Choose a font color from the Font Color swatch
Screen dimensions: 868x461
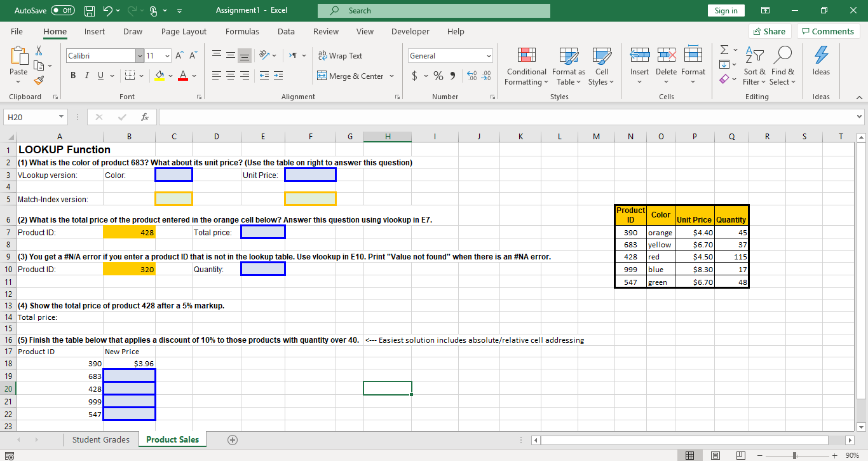click(183, 75)
